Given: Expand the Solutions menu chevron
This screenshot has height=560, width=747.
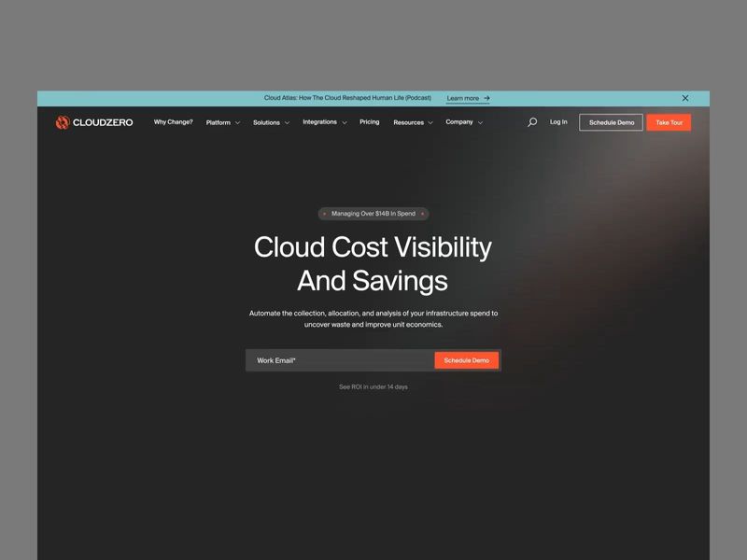Looking at the screenshot, I should click(287, 123).
